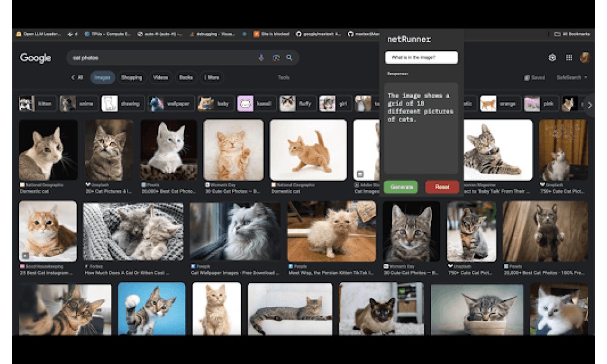Select the 'kitten' suggestion chip

(x=38, y=104)
